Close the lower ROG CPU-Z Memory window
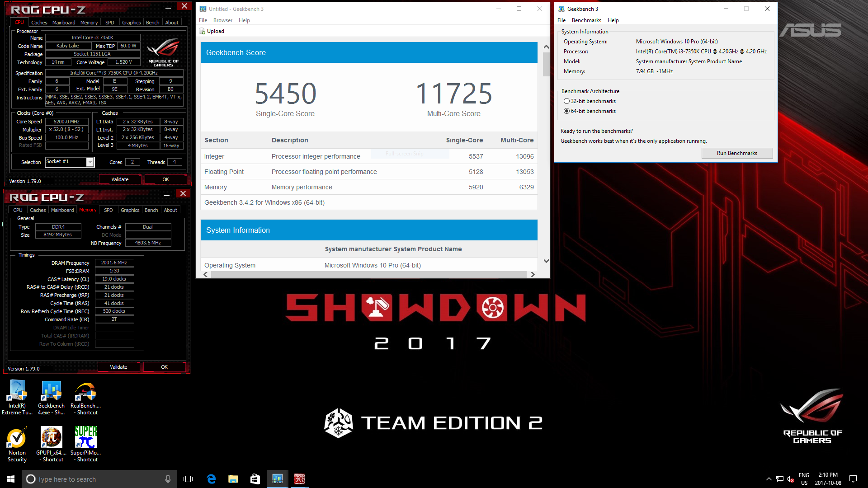Viewport: 868px width, 488px height. coord(183,194)
